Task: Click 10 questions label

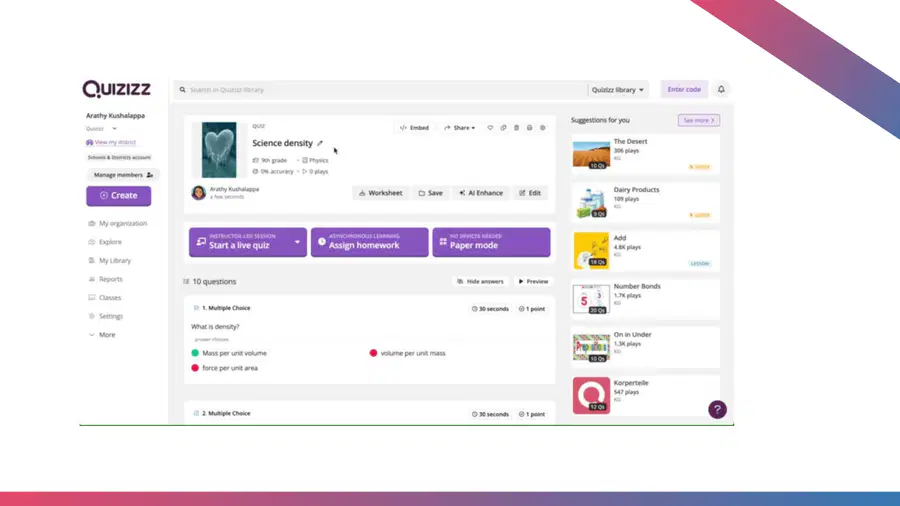Action: (x=214, y=282)
